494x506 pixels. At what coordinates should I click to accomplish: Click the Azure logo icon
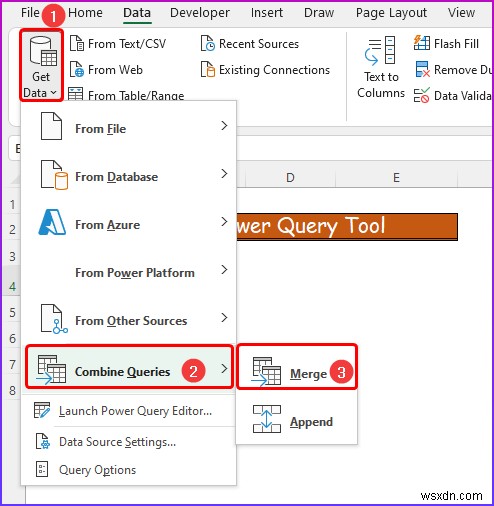(52, 222)
